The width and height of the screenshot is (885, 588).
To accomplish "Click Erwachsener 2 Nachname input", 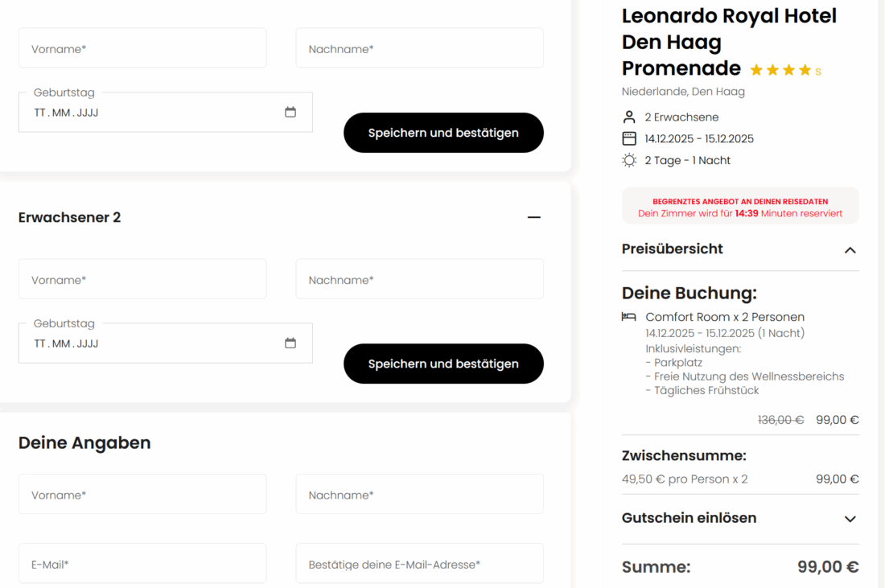I will [x=419, y=280].
